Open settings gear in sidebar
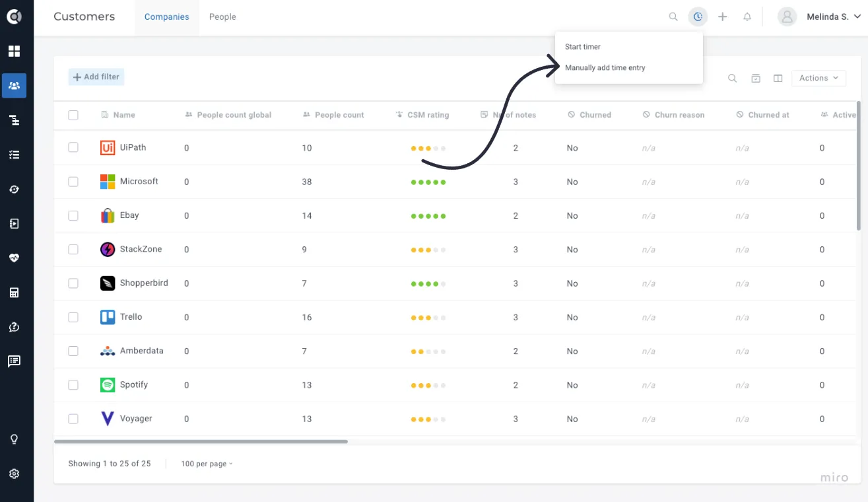868x502 pixels. pos(14,474)
